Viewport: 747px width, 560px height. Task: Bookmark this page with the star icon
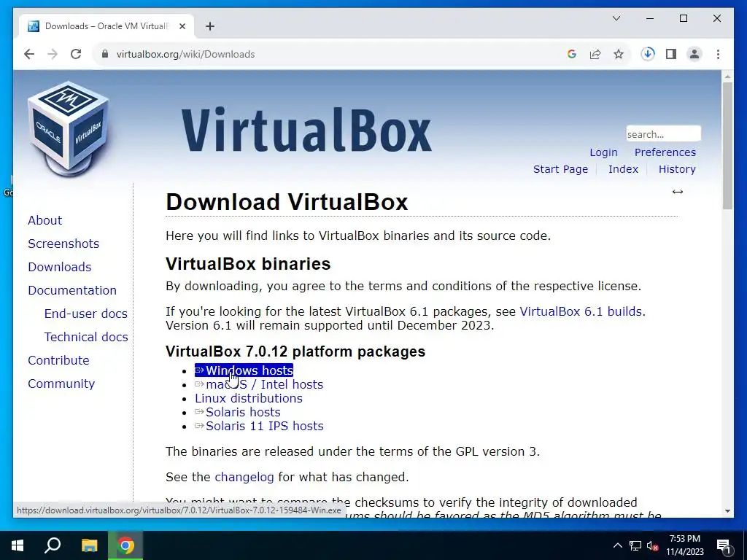pos(619,54)
